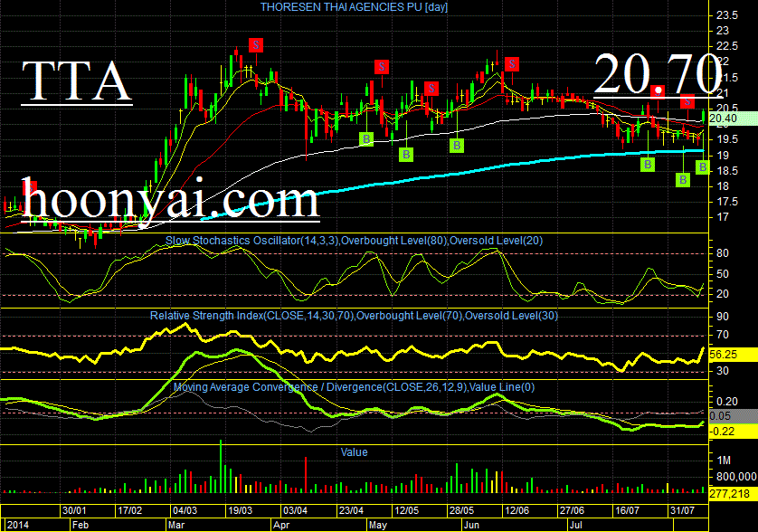Click the red S marker near 12/06
This screenshot has width=758, height=532.
(x=511, y=64)
